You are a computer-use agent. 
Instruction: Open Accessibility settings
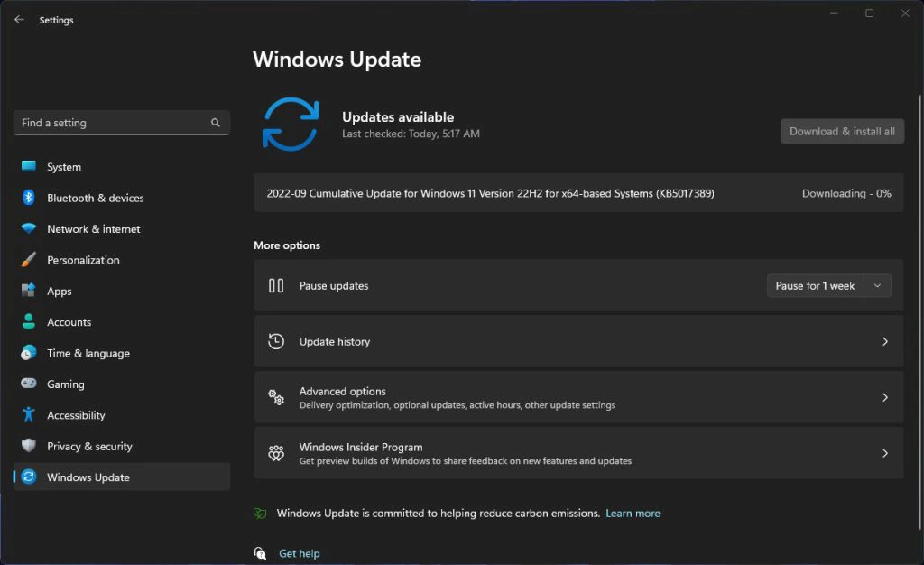point(122,415)
